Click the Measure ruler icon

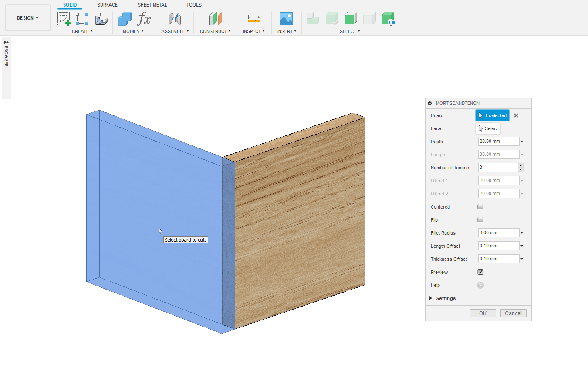click(x=254, y=19)
